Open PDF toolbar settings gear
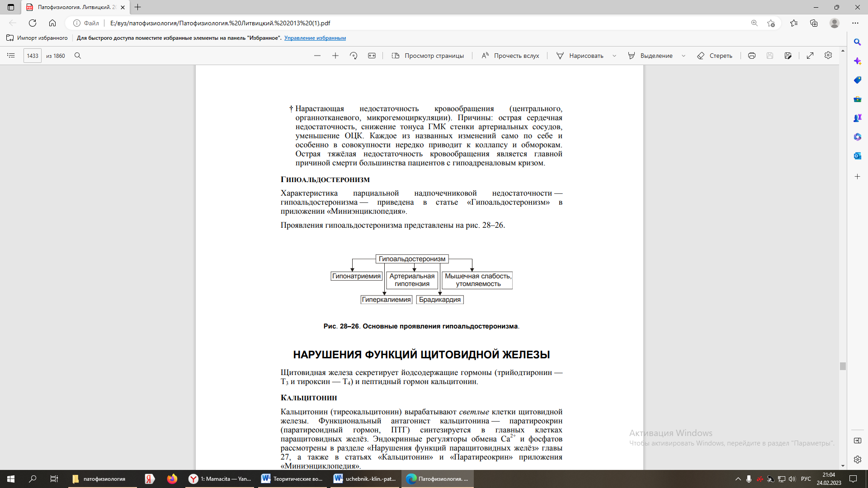 pos(828,55)
